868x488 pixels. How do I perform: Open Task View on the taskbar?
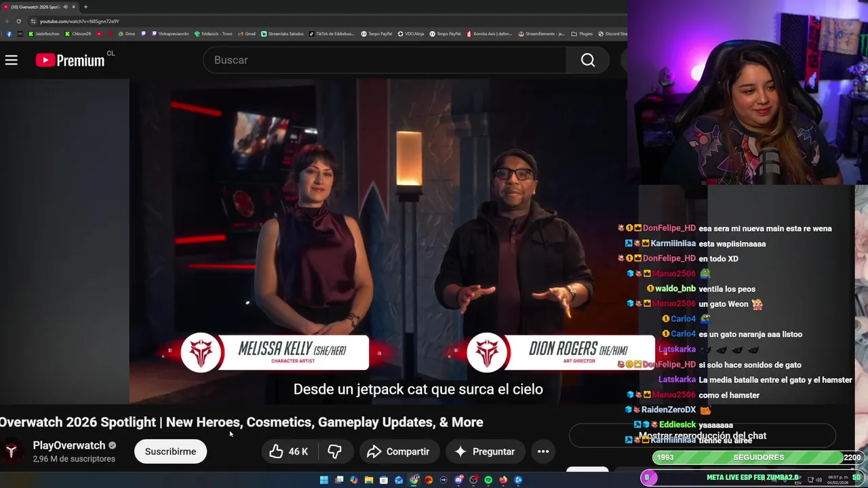click(x=339, y=480)
